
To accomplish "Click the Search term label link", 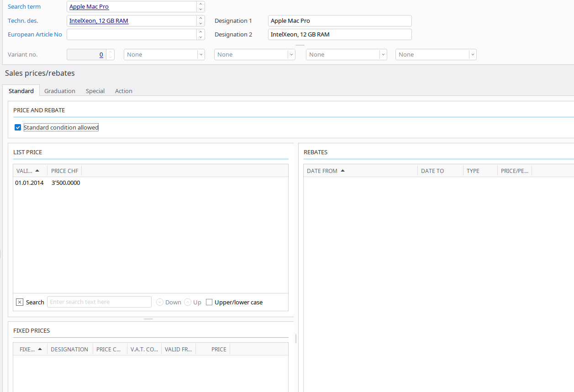I will [24, 7].
